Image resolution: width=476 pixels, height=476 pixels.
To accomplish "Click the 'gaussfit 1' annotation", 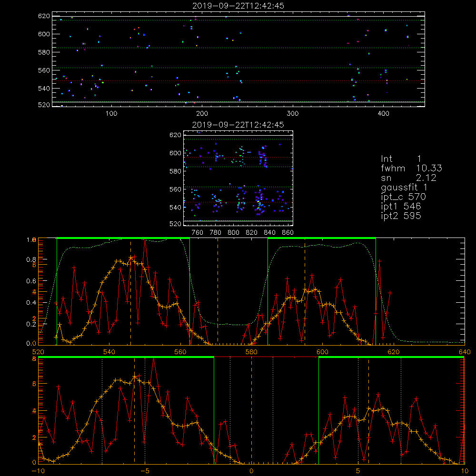I will (404, 188).
